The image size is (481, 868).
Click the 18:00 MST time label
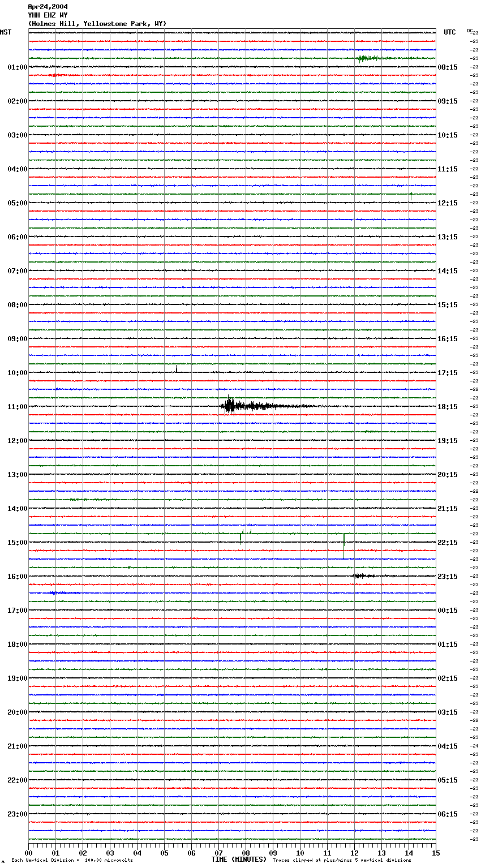[18, 644]
